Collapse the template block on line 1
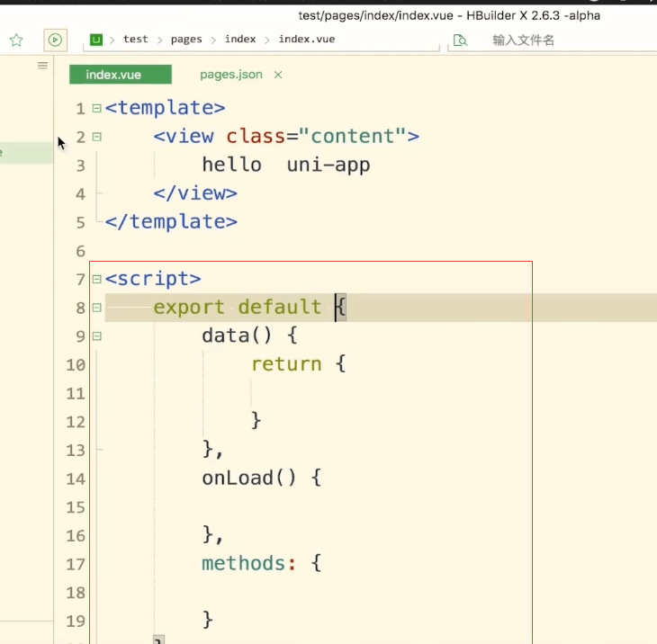The width and height of the screenshot is (657, 644). click(x=97, y=109)
